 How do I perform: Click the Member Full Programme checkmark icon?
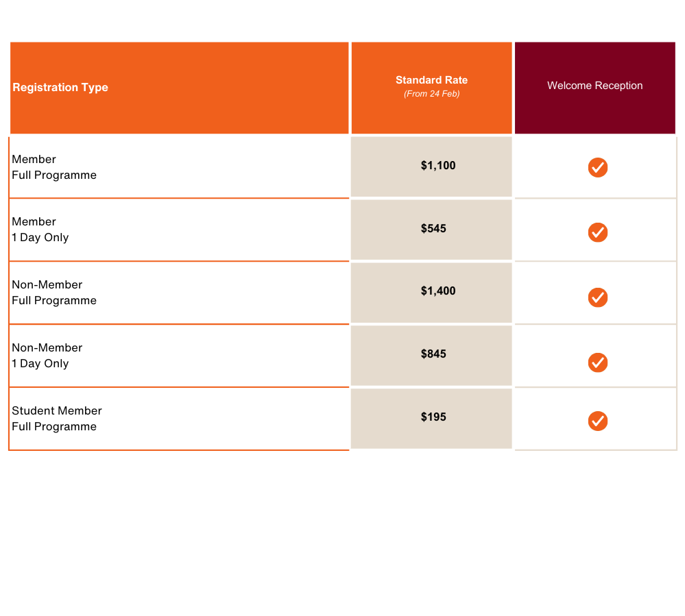[x=598, y=167]
